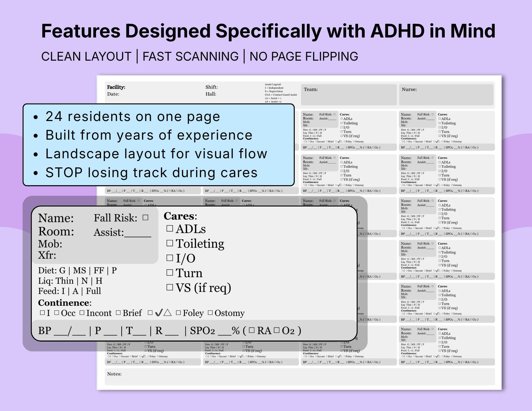
Task: Click the SPO₂ percent blank in enlarged vitals row
Action: [x=224, y=331]
